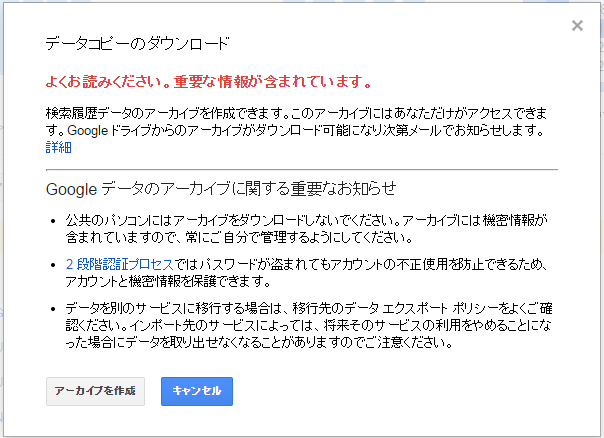
Task: Click the データコピーのダウンロード dialog title
Action: tap(138, 44)
